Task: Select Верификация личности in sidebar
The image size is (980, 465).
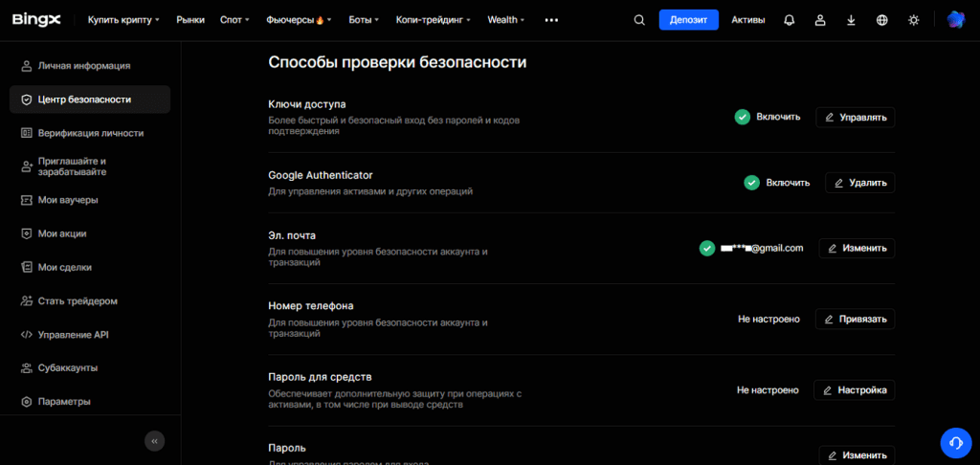Action: 91,133
